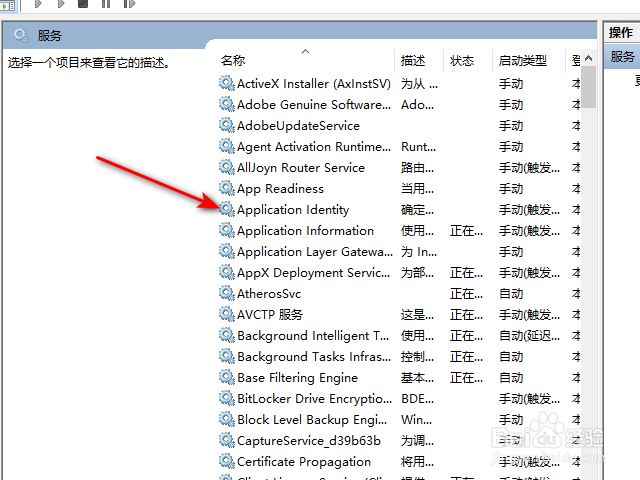640x480 pixels.
Task: Click 正在 status cell of Base Filtering Engine
Action: point(467,378)
